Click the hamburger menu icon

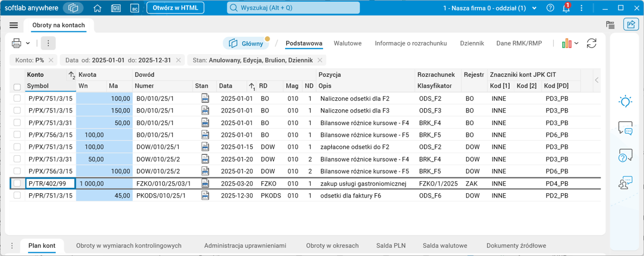click(x=14, y=25)
